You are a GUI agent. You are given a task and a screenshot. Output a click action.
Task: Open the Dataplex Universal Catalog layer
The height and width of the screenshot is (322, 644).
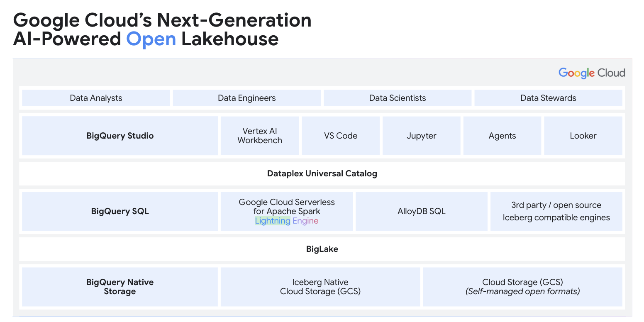[x=322, y=173]
